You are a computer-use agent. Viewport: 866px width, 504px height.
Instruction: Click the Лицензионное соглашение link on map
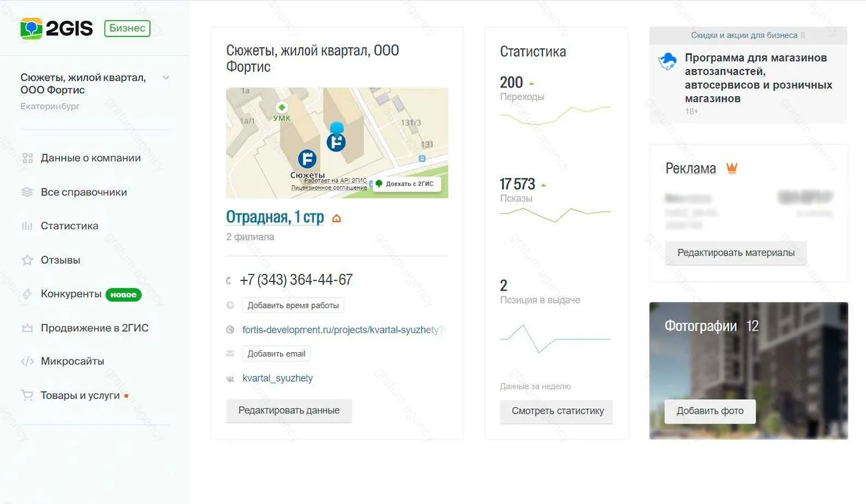329,187
